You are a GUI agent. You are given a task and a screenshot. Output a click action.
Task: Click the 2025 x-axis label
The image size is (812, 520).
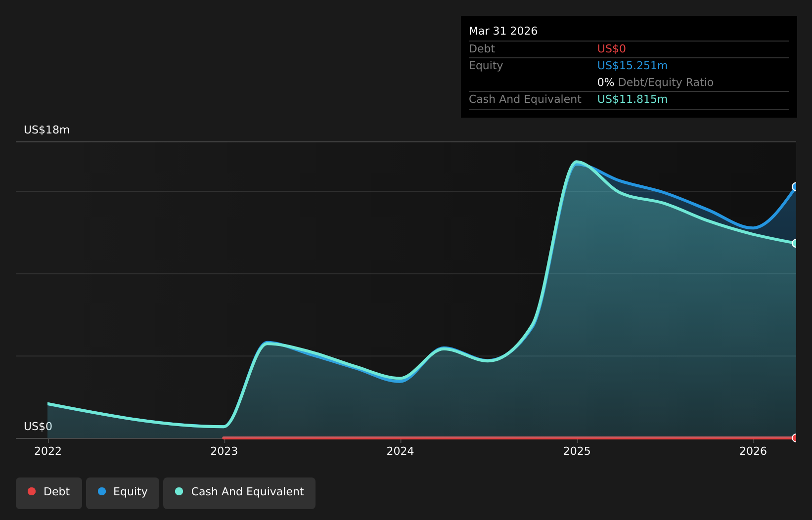[x=577, y=451]
